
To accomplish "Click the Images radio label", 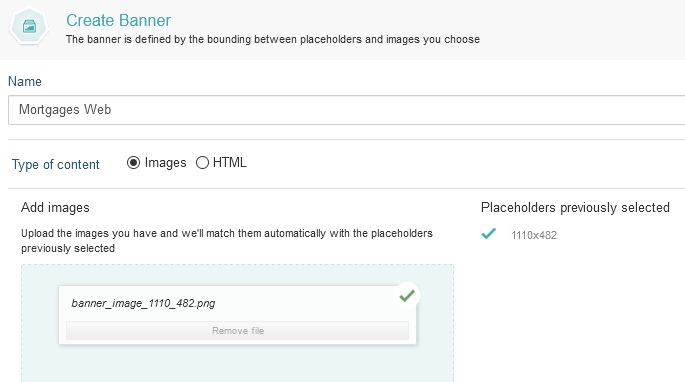I will click(x=165, y=163).
